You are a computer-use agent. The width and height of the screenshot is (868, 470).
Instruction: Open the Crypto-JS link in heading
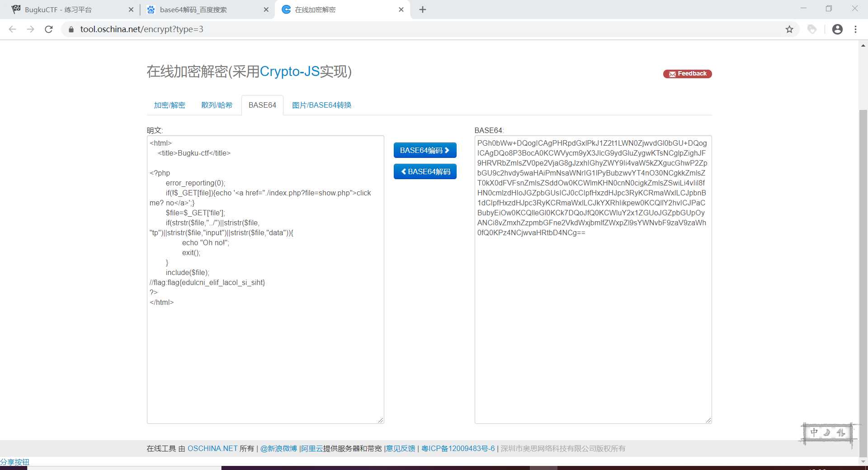point(290,71)
